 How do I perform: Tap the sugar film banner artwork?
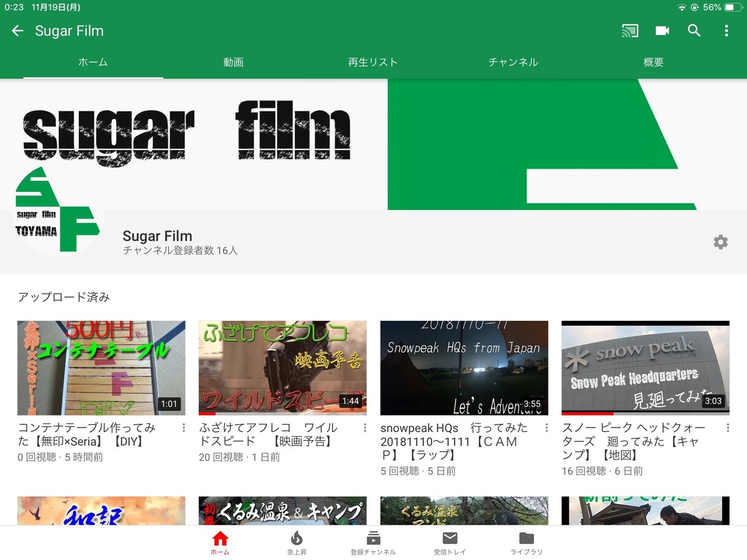pos(374,144)
